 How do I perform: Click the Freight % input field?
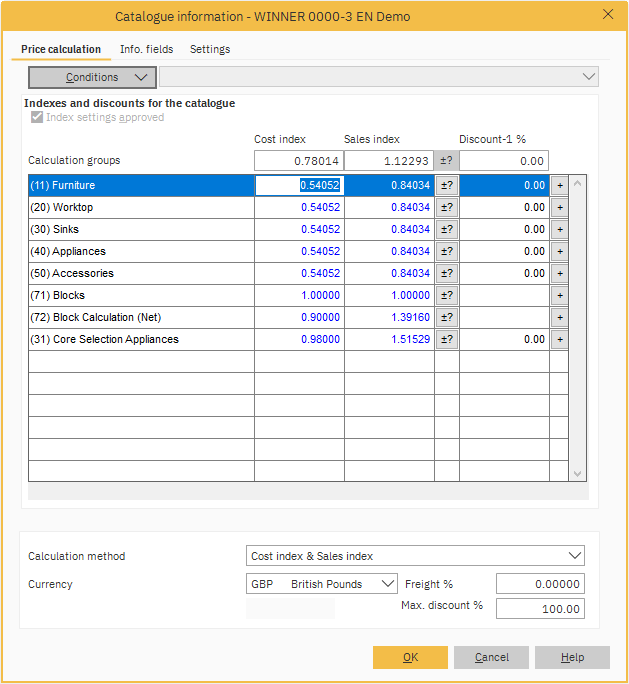(x=540, y=584)
